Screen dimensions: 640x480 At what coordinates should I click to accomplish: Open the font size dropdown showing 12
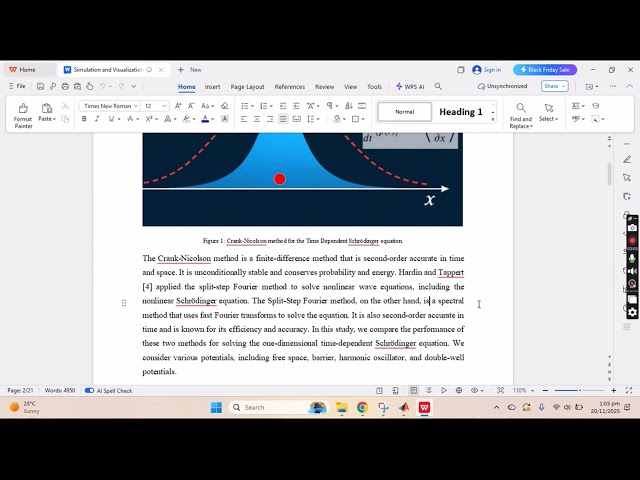[164, 106]
